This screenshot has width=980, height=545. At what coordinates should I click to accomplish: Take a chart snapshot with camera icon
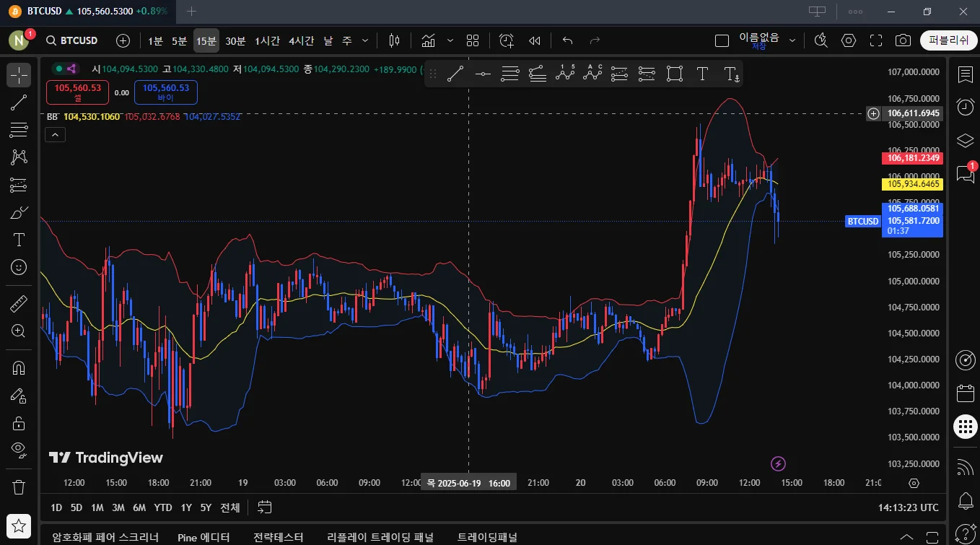(x=902, y=40)
